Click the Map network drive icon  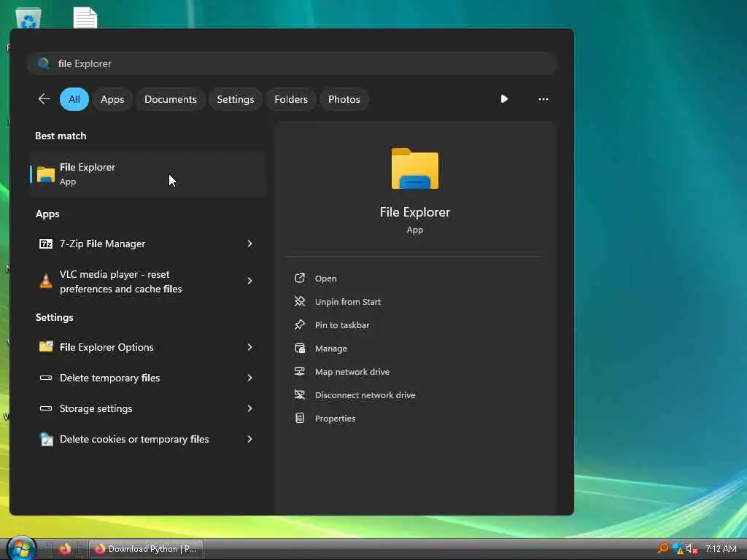coord(300,371)
